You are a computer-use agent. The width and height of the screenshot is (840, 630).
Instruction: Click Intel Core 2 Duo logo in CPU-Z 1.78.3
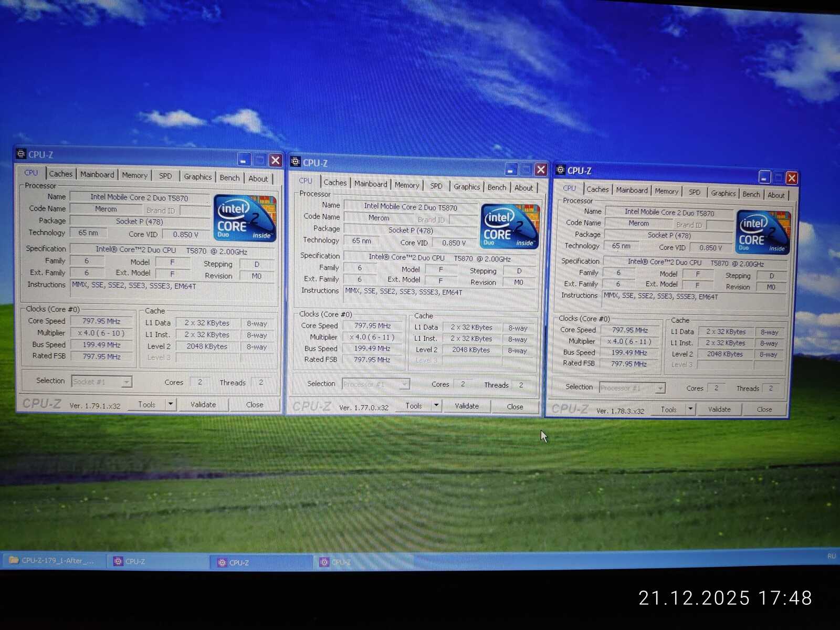pos(763,233)
